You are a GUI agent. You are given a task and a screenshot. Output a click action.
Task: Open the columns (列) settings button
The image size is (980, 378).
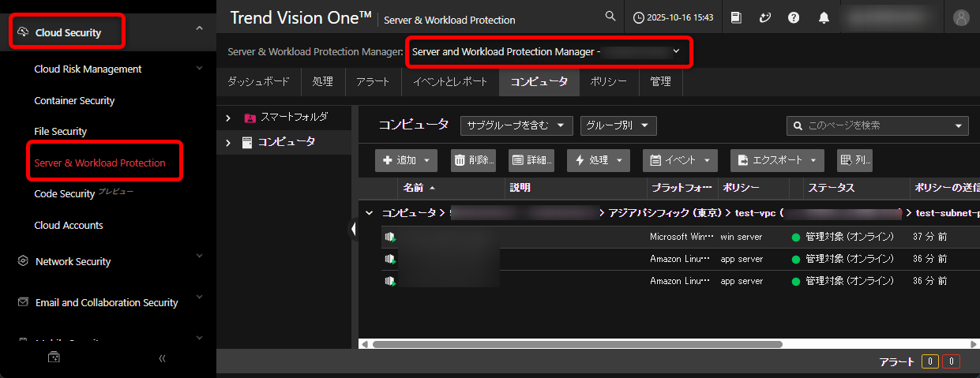tap(854, 160)
